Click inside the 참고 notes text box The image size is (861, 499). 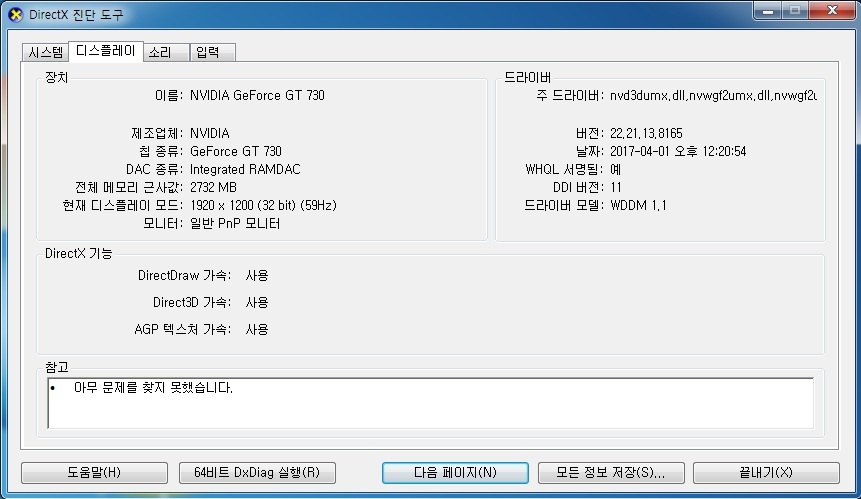pos(430,403)
